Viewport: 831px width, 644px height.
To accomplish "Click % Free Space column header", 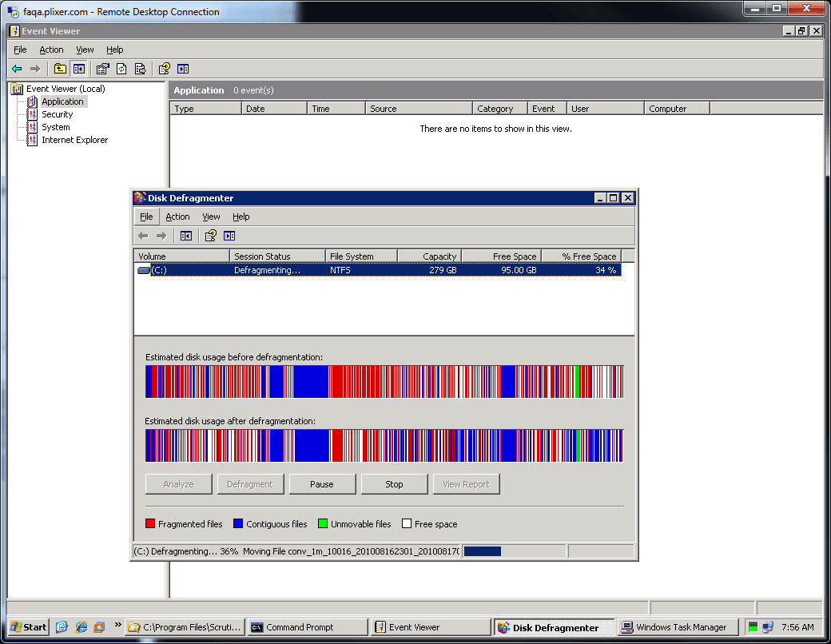I will (581, 256).
